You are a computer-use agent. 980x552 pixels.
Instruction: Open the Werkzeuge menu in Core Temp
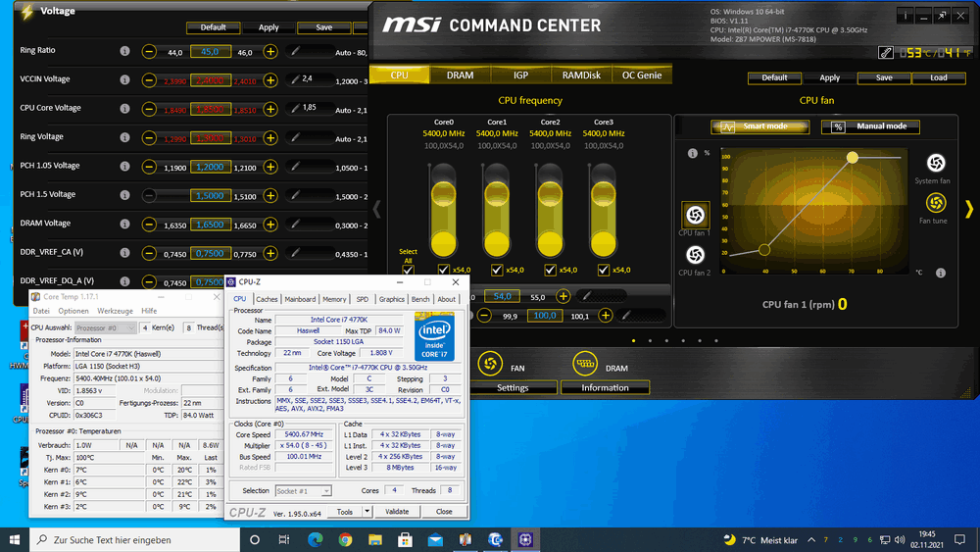tap(115, 311)
